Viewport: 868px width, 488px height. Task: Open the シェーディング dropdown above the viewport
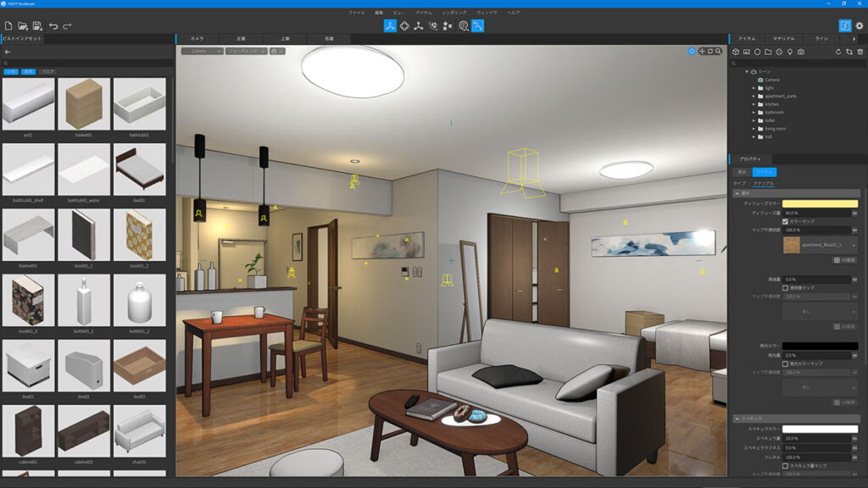pos(246,51)
